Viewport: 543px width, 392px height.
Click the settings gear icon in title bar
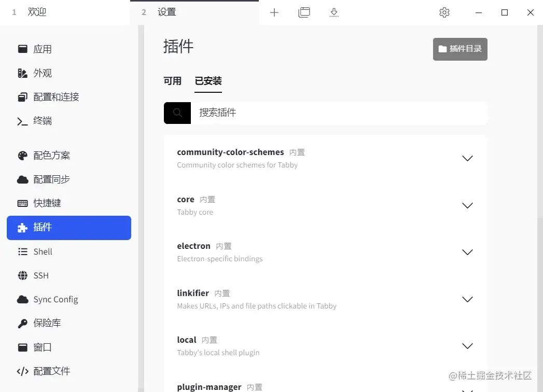pyautogui.click(x=444, y=12)
